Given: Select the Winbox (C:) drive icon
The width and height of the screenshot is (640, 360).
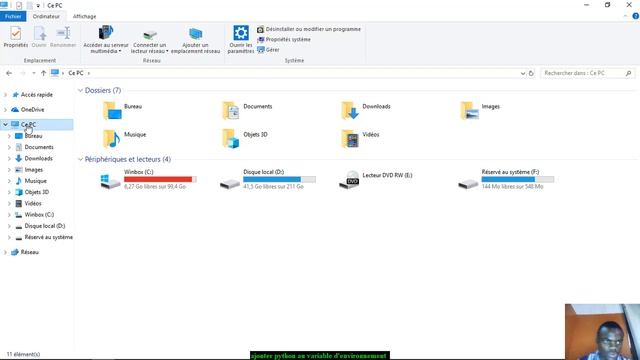Looking at the screenshot, I should [110, 181].
